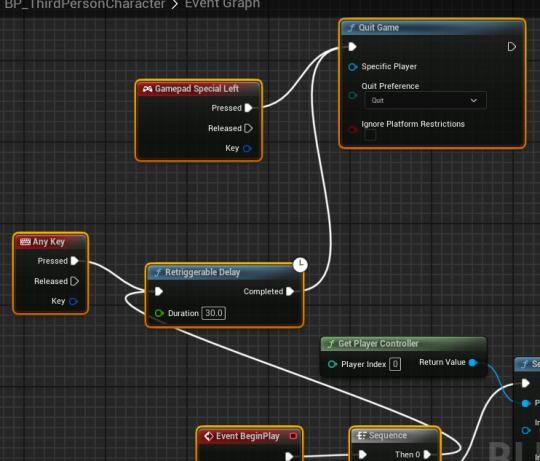The width and height of the screenshot is (540, 461).
Task: Select the Retriggerable Delay node title
Action: pyautogui.click(x=202, y=272)
